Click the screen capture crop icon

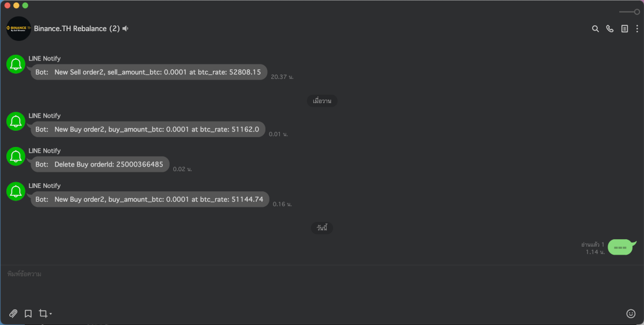[43, 313]
